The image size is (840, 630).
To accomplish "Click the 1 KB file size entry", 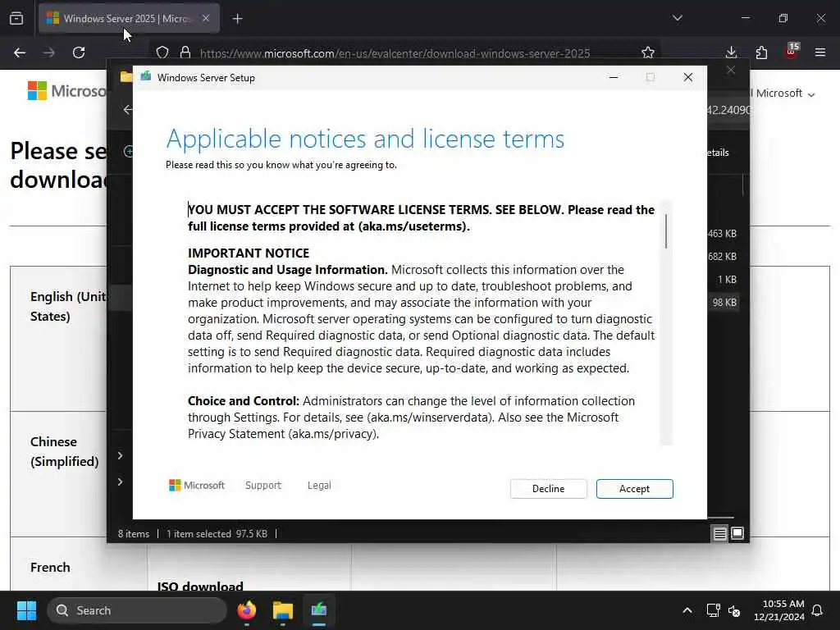I will point(727,280).
